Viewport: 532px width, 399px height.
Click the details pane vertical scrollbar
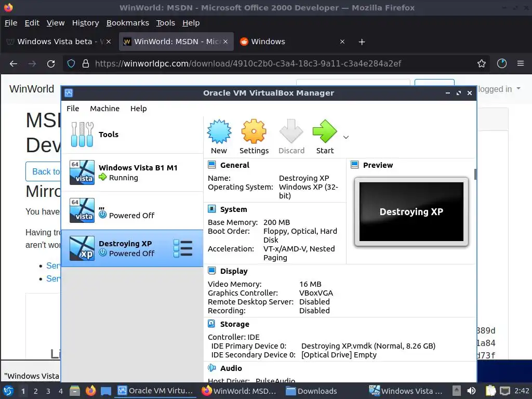tap(475, 175)
